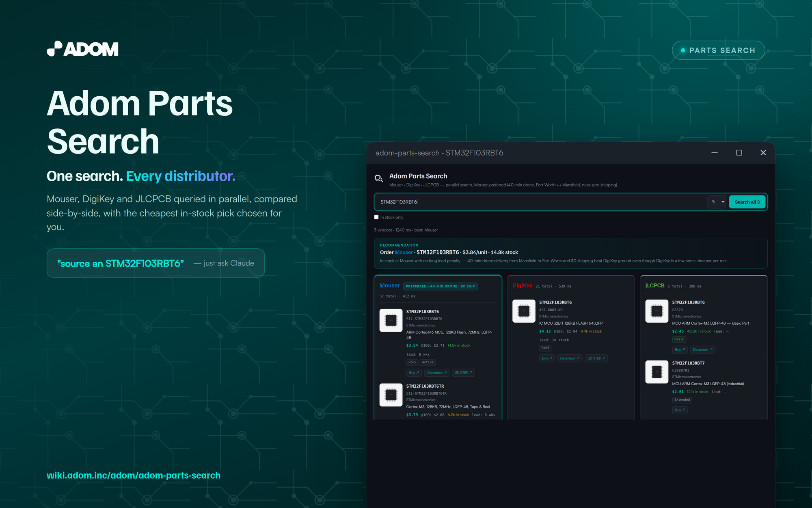Click the "14.8k in stock" text

click(459, 345)
